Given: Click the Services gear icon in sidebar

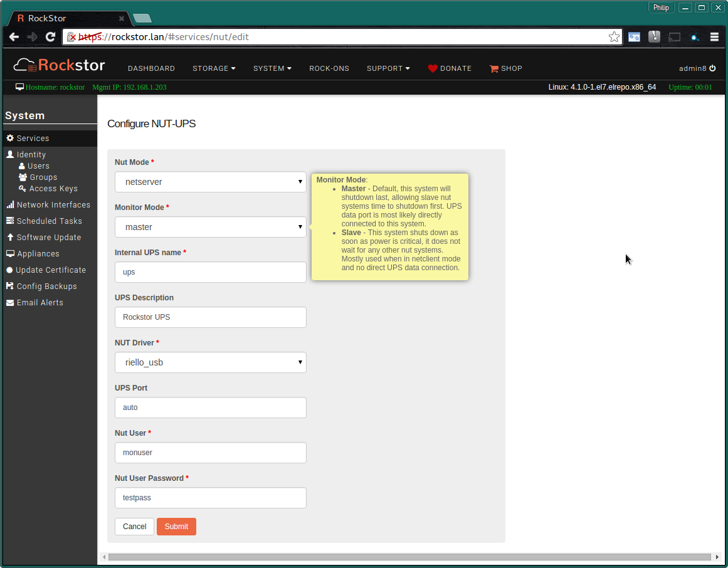Looking at the screenshot, I should pyautogui.click(x=10, y=138).
